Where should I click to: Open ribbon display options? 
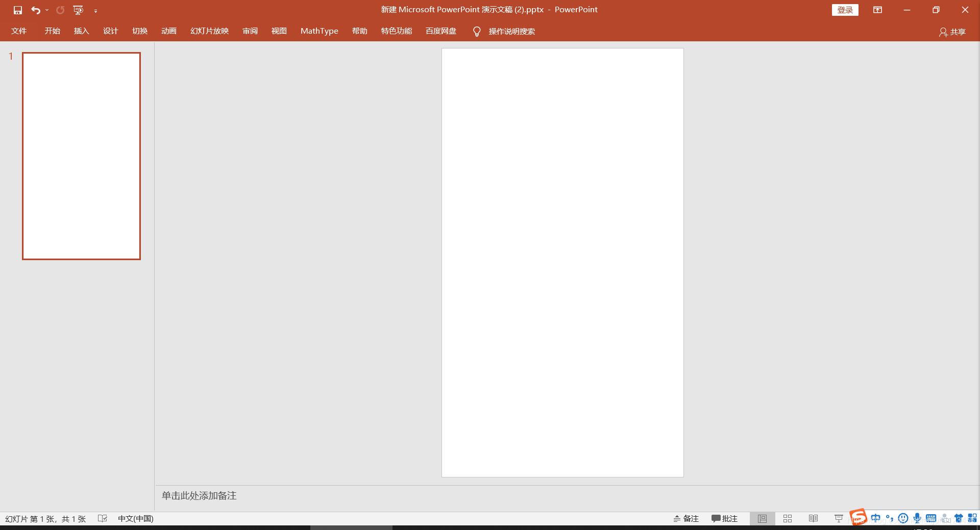(878, 10)
